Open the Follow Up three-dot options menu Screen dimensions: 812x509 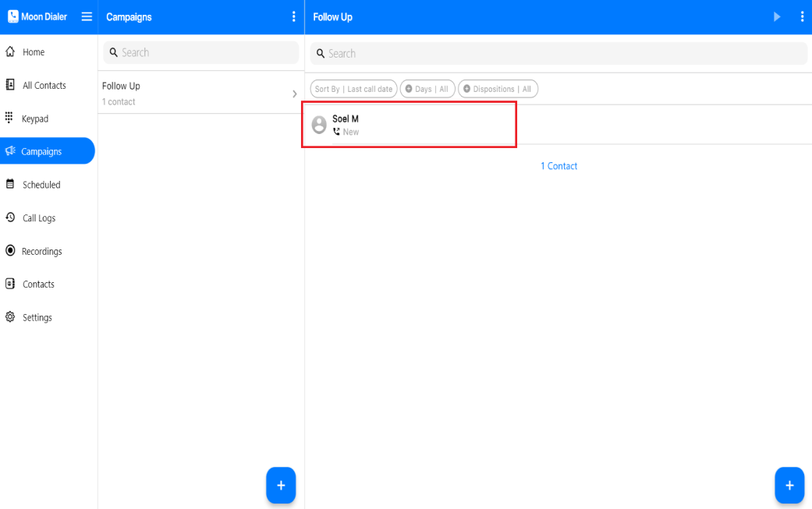click(802, 16)
